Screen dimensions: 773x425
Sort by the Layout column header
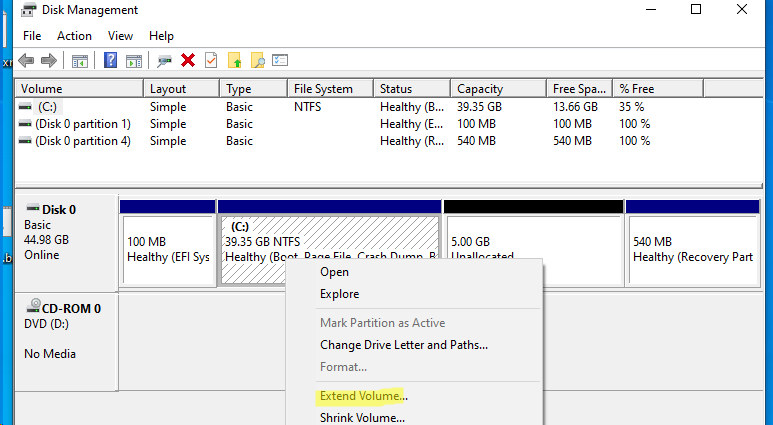coord(181,89)
